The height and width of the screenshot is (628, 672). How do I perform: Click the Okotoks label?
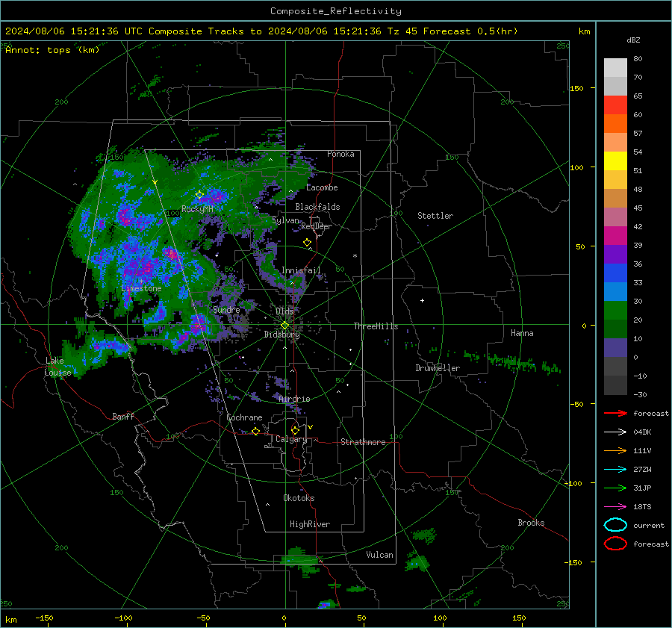pos(299,498)
